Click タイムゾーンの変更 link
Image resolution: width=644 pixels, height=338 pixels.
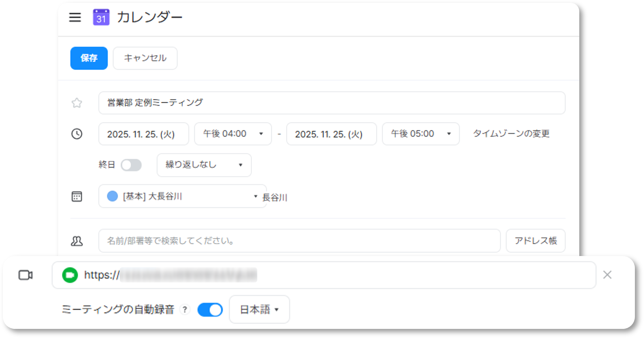[511, 134]
